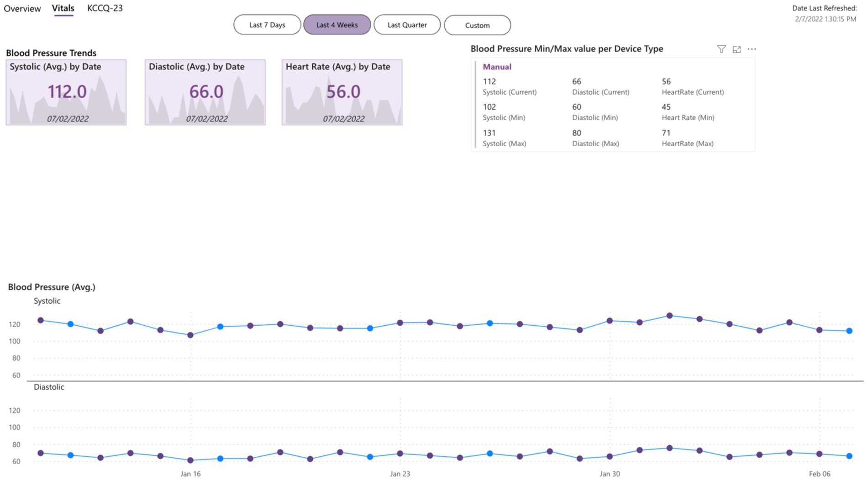
Task: Click the Blood Pressure (Avg.) chart title
Action: [52, 287]
